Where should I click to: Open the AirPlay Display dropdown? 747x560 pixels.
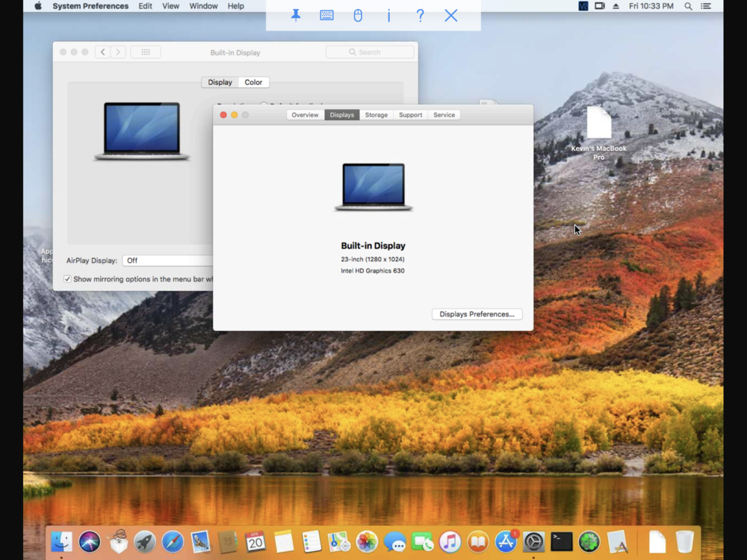pos(169,261)
